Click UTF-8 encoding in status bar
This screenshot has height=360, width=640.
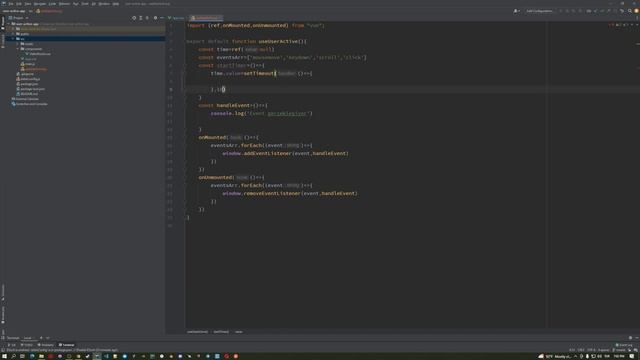(591, 350)
